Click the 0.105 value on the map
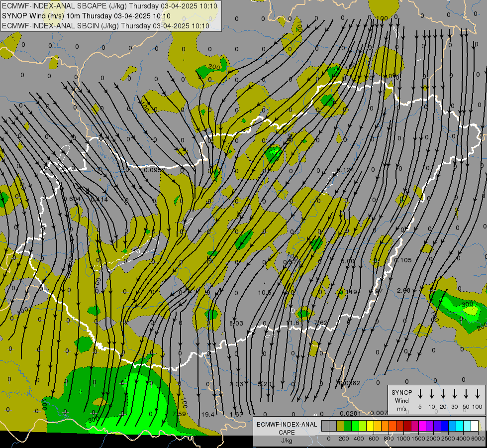 click(403, 260)
